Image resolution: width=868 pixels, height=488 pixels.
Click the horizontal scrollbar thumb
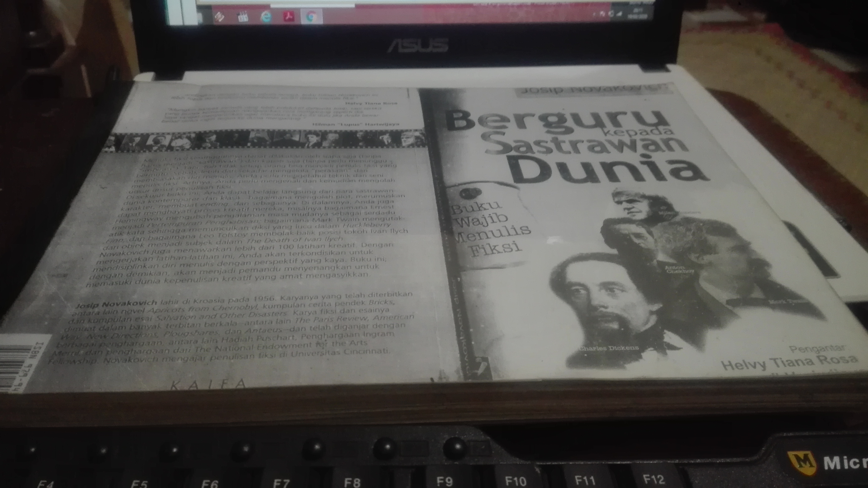click(x=313, y=6)
